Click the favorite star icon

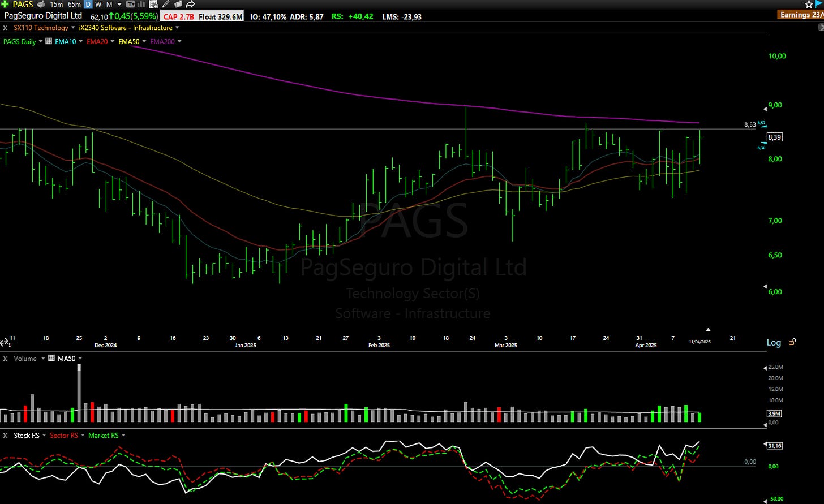808,5
